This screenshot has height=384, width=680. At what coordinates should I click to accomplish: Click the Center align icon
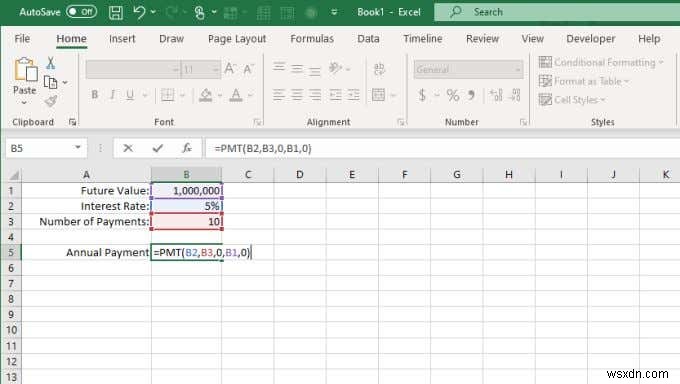pos(297,95)
